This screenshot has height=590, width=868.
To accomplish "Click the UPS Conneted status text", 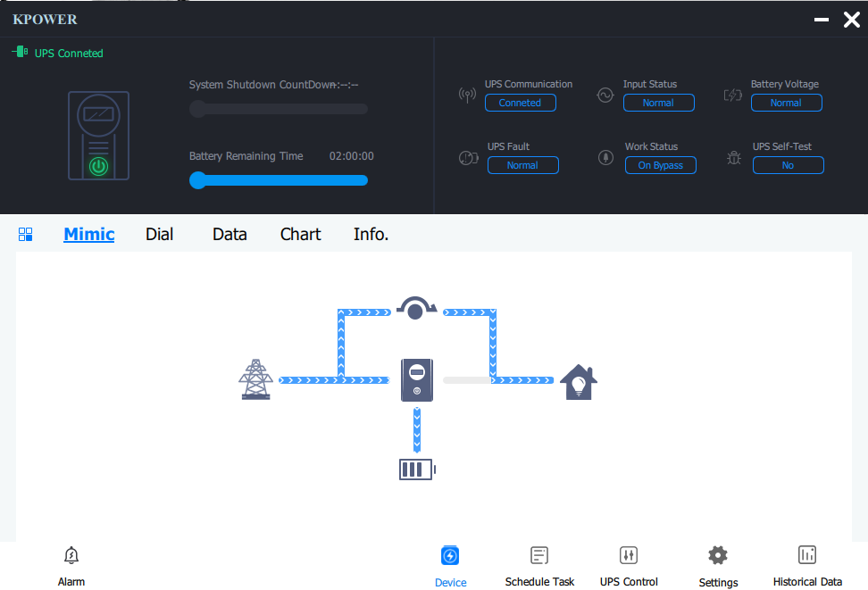I will pyautogui.click(x=69, y=54).
